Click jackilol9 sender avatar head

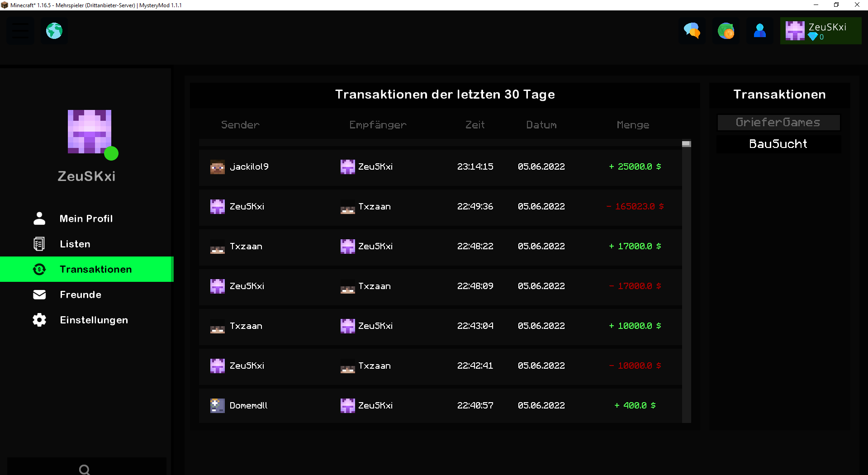(218, 167)
